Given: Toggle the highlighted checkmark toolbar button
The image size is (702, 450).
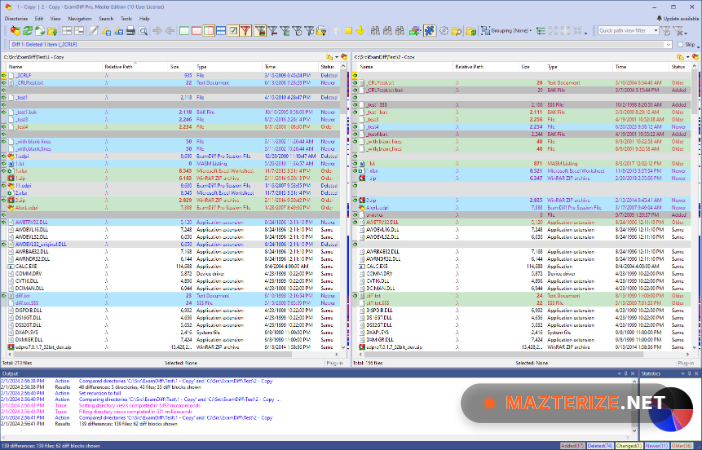Looking at the screenshot, I should click(x=233, y=30).
